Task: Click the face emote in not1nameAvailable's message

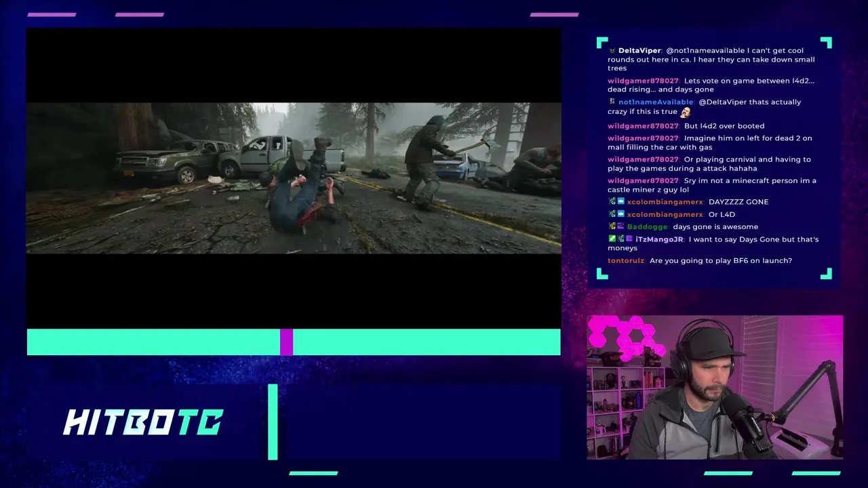Action: (x=686, y=112)
